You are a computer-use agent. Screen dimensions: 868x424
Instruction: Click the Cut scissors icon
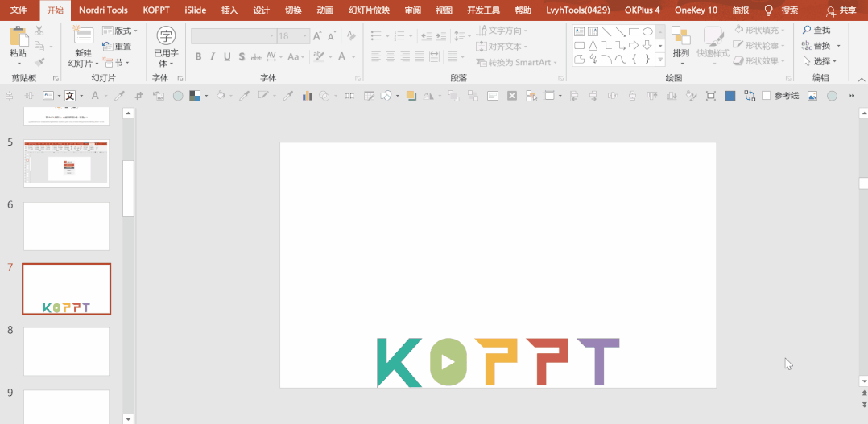point(39,31)
